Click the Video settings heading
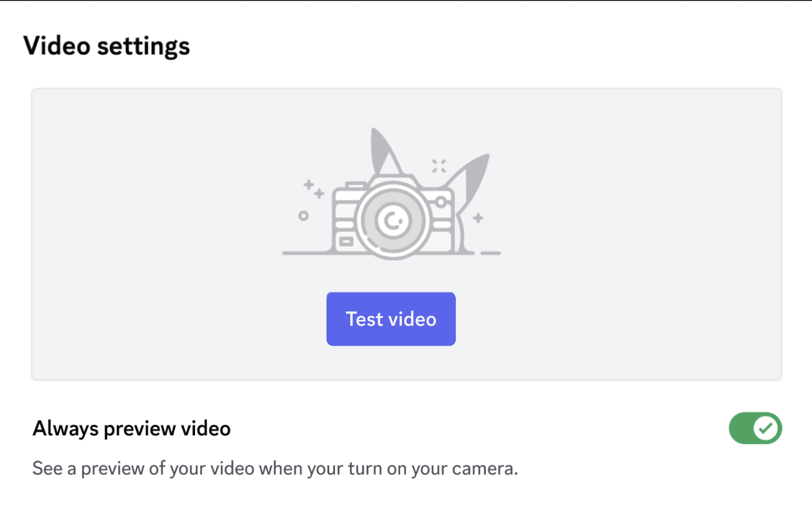Viewport: 812px width, 509px height. point(106,46)
